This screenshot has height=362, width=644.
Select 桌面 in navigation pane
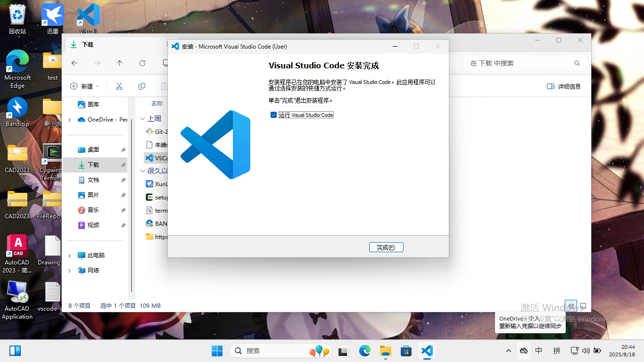click(93, 150)
